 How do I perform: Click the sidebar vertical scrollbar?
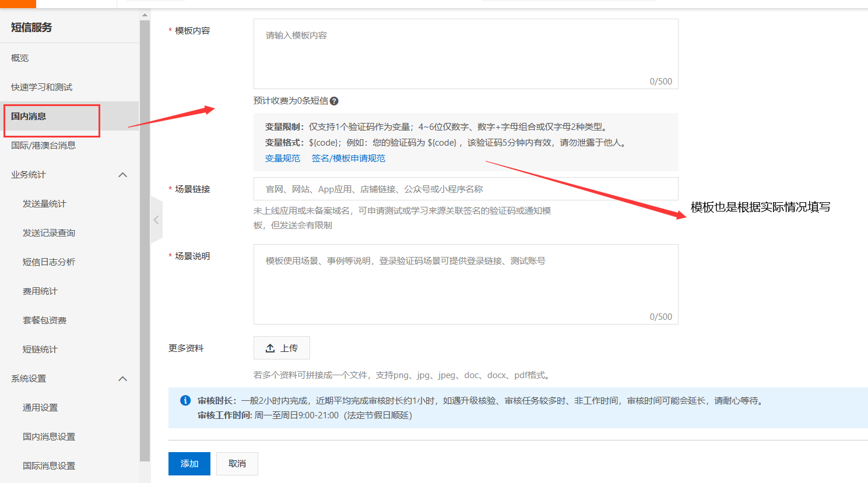pos(145,241)
